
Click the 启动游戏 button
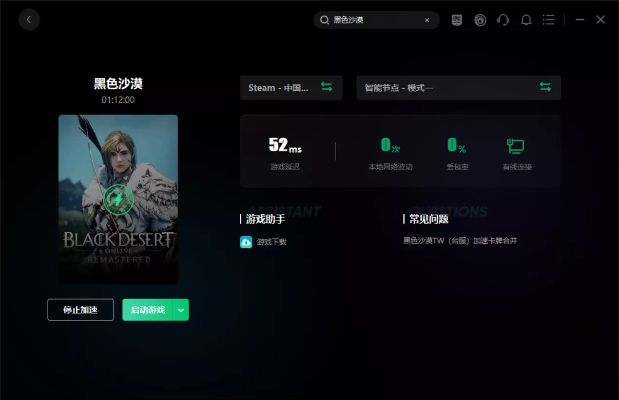click(x=147, y=310)
